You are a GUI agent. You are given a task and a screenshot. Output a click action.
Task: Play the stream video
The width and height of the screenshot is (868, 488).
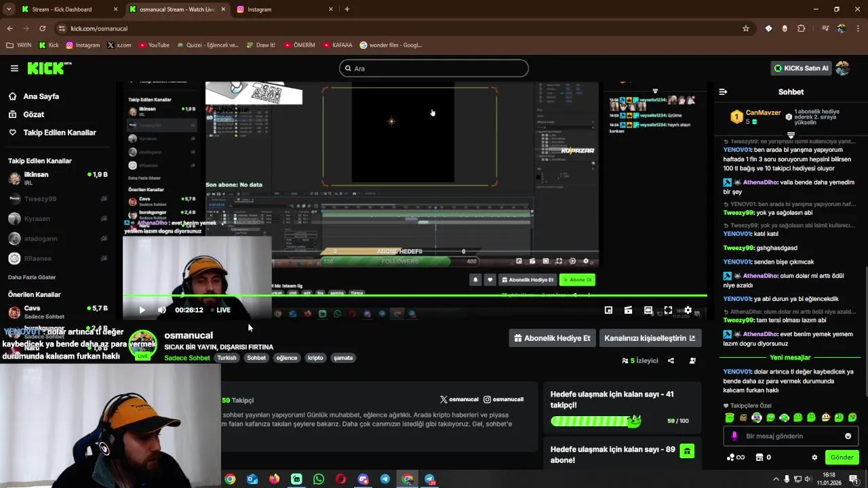[x=142, y=310]
